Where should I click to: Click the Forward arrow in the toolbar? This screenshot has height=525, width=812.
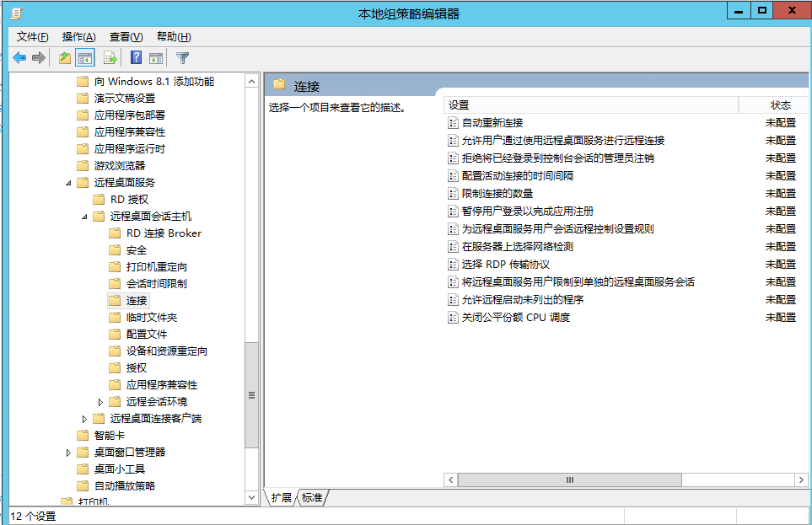(x=39, y=58)
